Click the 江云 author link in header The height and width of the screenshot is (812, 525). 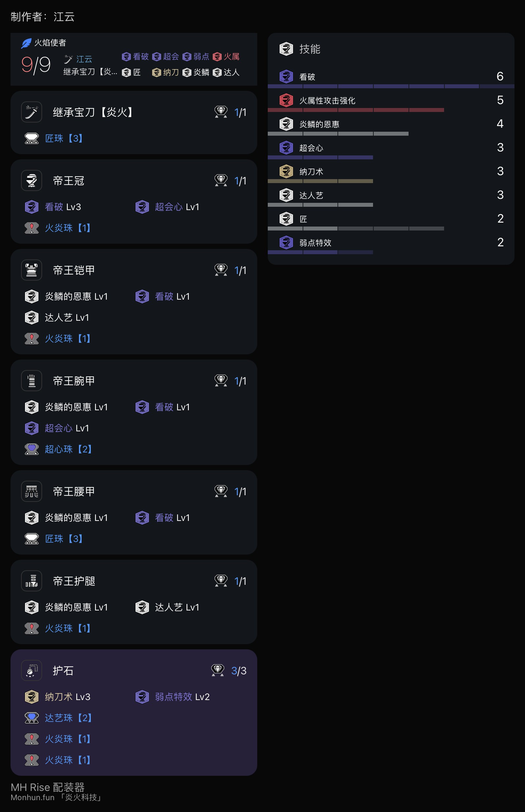coord(84,59)
